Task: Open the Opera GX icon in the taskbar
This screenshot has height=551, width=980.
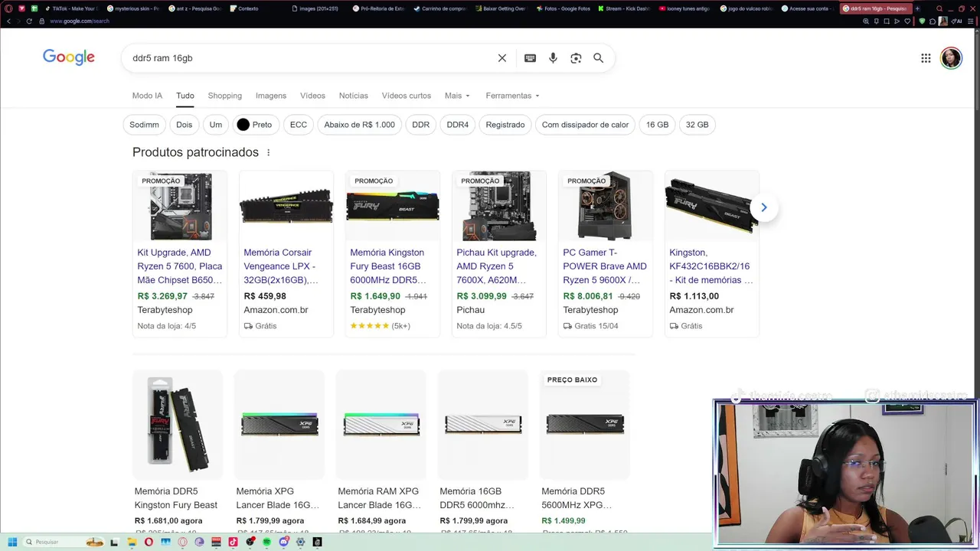Action: tap(182, 542)
